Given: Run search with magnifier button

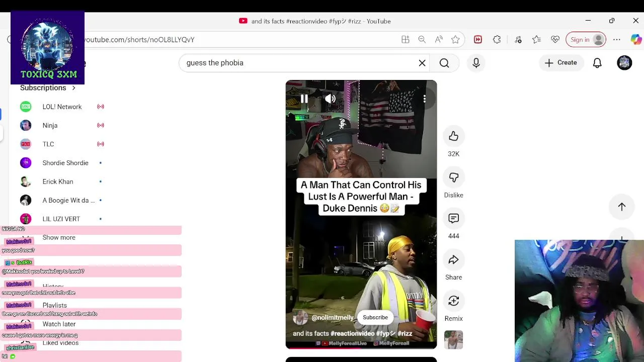Looking at the screenshot, I should point(444,63).
